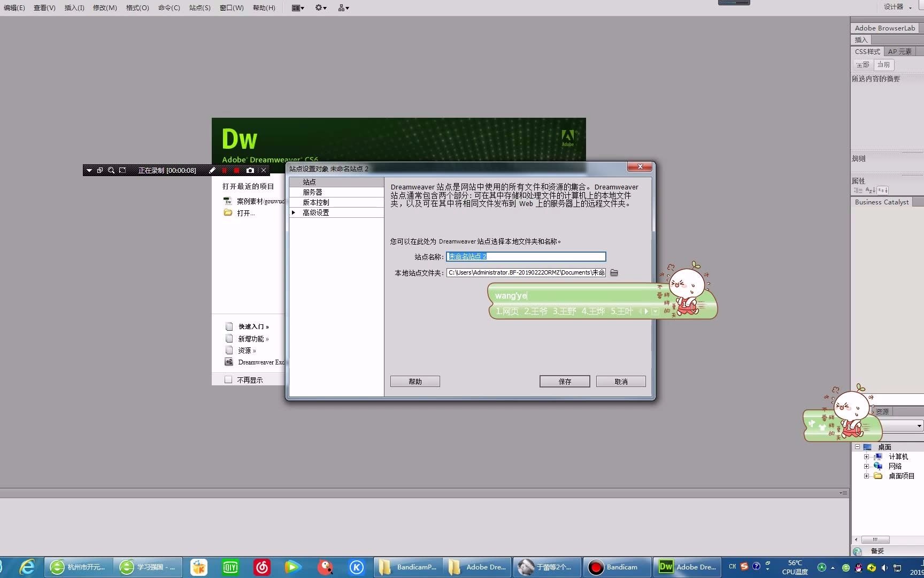The image size is (924, 578).
Task: Open the recent file 案例素材/gouwu
Action: click(x=261, y=201)
